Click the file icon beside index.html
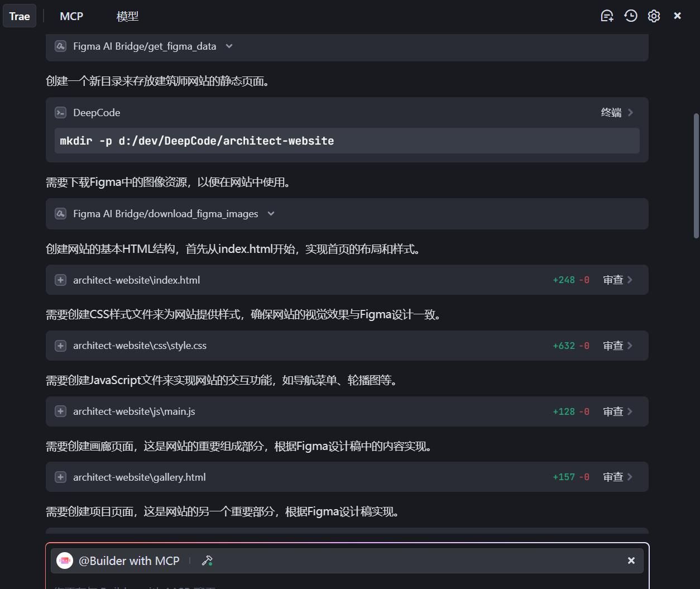 tap(60, 280)
